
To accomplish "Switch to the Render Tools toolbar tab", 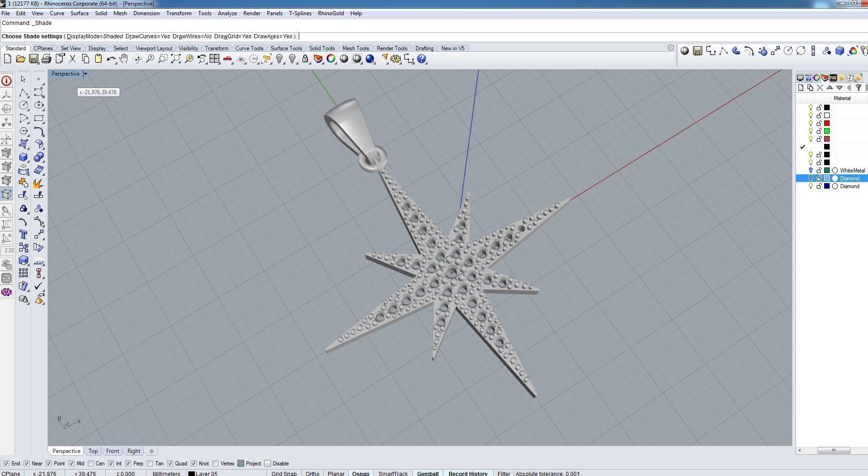I will (392, 48).
